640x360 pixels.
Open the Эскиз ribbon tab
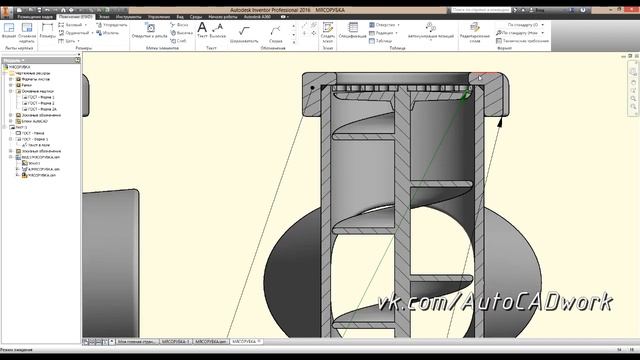coord(104,17)
